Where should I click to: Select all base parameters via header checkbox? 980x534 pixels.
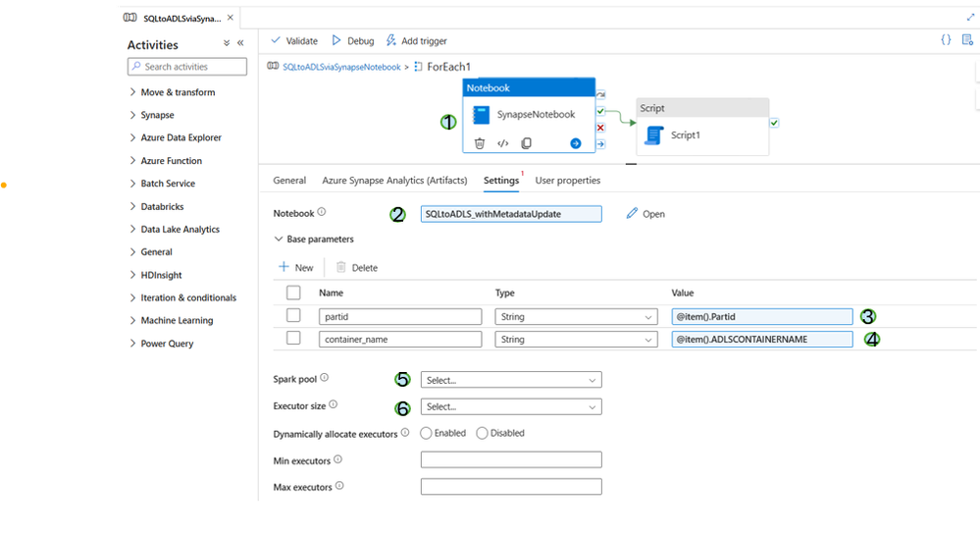[x=293, y=292]
